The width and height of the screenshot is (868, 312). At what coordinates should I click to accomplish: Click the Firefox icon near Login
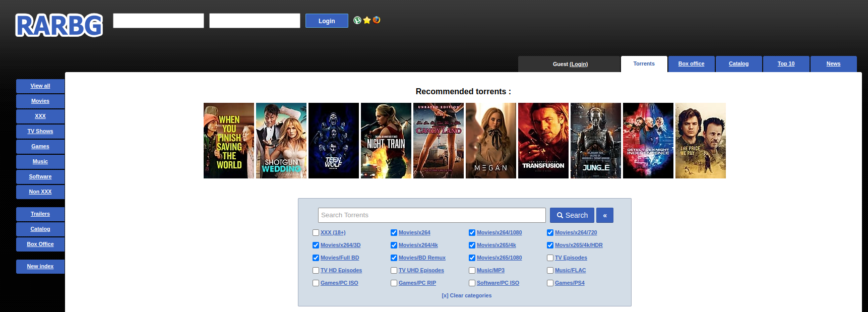click(x=377, y=20)
